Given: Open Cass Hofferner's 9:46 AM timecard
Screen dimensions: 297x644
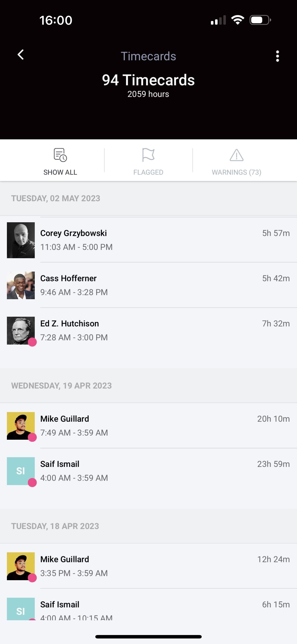Looking at the screenshot, I should point(165,285).
